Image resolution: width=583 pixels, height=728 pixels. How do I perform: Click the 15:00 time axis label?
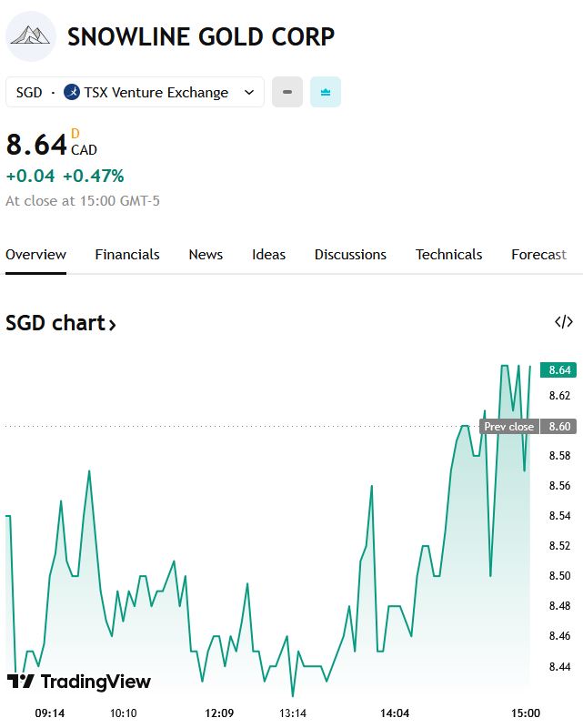coord(526,713)
